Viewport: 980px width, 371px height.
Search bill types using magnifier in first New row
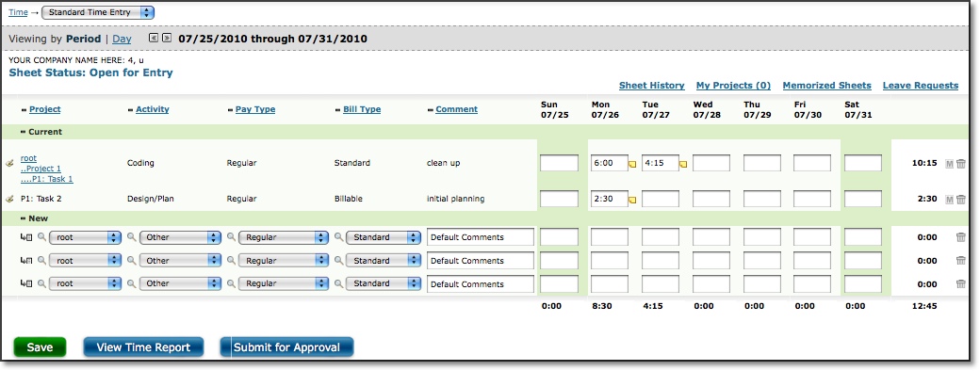tap(338, 237)
